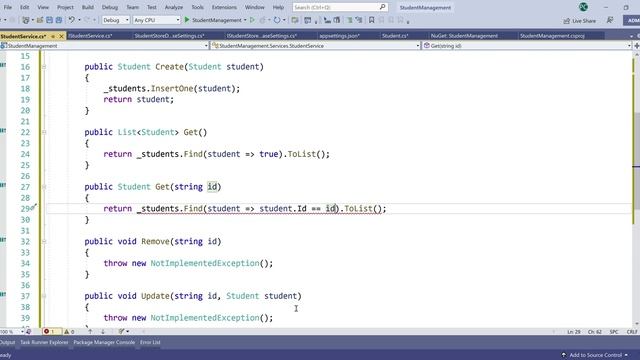
Task: Click the line number 29 in margin
Action: point(25,209)
